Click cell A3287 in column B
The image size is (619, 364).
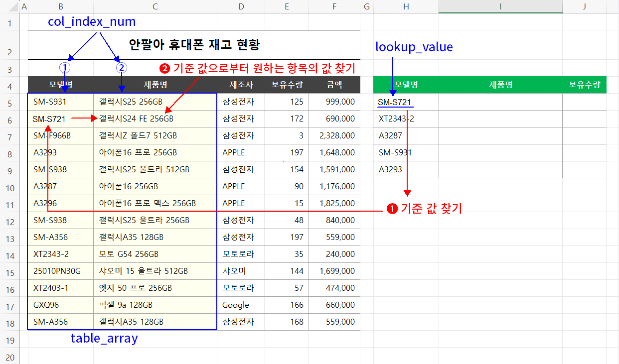click(x=61, y=187)
